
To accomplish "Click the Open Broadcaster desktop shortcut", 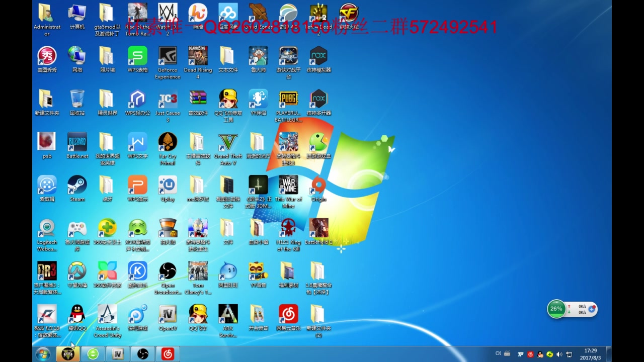I will point(168,278).
